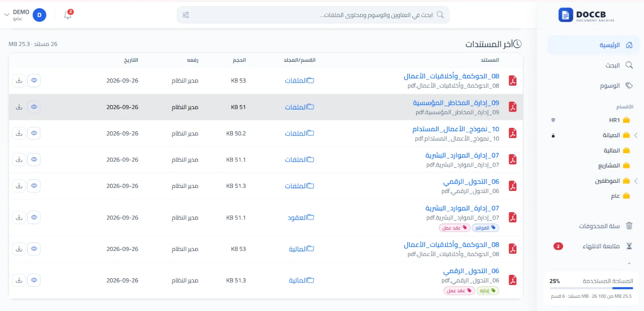This screenshot has width=644, height=311.
Task: Open العقود folder link
Action: click(301, 217)
